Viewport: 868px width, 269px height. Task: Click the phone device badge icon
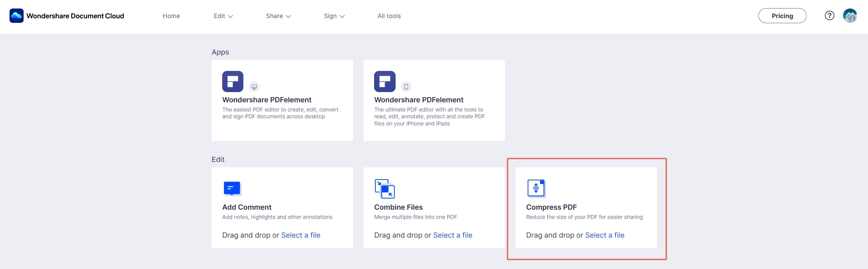(x=406, y=87)
